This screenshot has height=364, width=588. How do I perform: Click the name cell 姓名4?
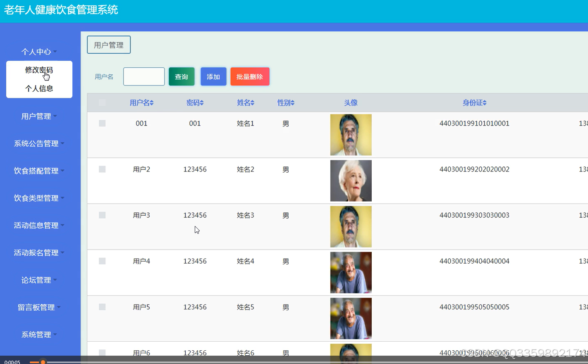click(x=246, y=261)
